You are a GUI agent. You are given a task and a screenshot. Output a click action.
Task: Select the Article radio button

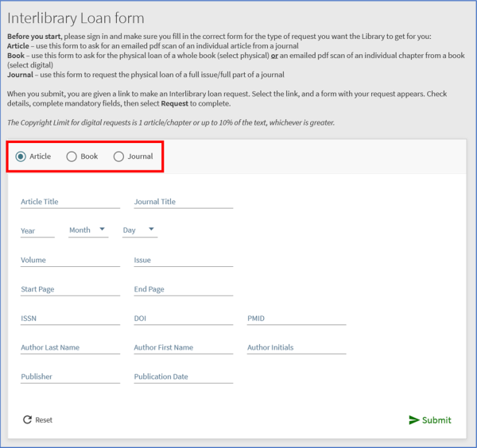[21, 156]
